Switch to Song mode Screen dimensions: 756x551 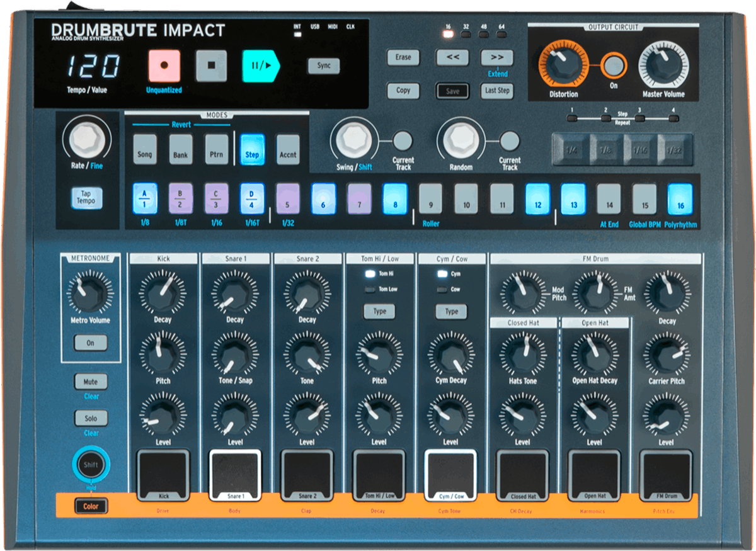point(145,150)
